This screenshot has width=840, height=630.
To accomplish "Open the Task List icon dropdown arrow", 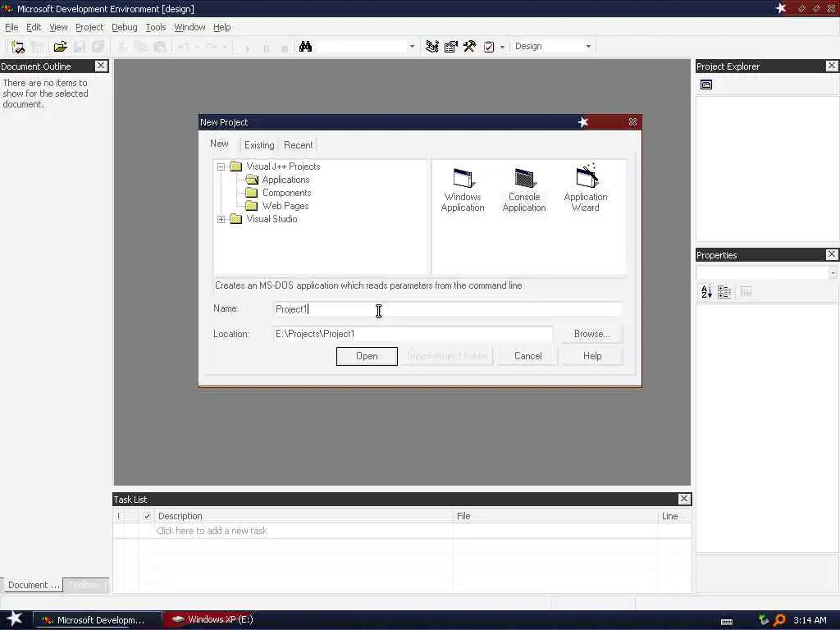I will point(502,47).
